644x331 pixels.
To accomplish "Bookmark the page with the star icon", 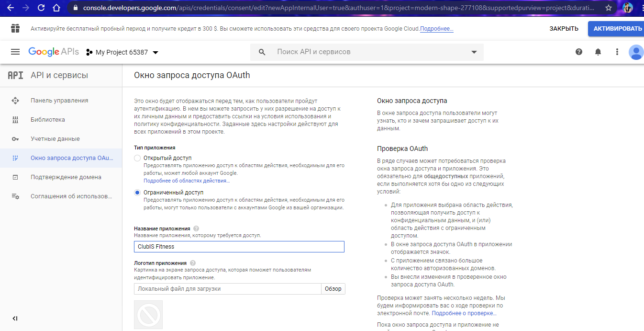I will tap(608, 8).
